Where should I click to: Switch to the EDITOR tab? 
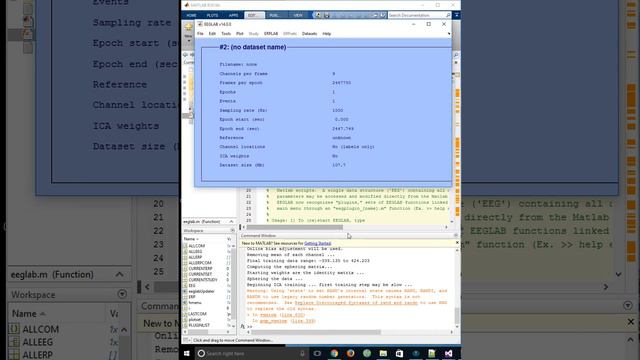pyautogui.click(x=254, y=15)
